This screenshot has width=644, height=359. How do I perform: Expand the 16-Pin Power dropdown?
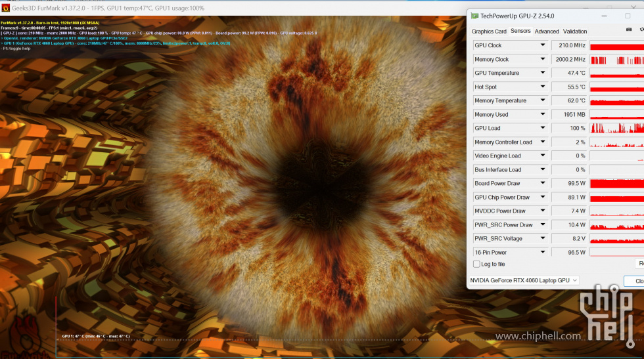coord(543,252)
